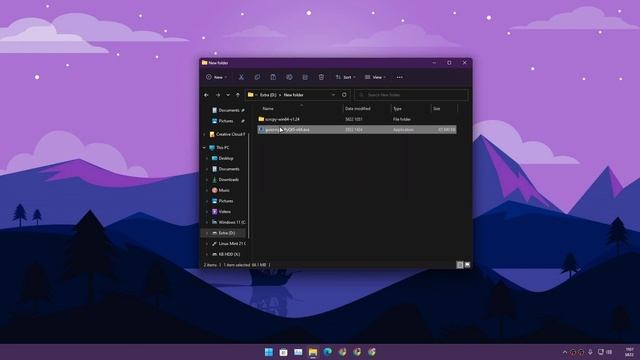The width and height of the screenshot is (640, 360).
Task: Expand the Linux Mint 21 node
Action: [207, 244]
